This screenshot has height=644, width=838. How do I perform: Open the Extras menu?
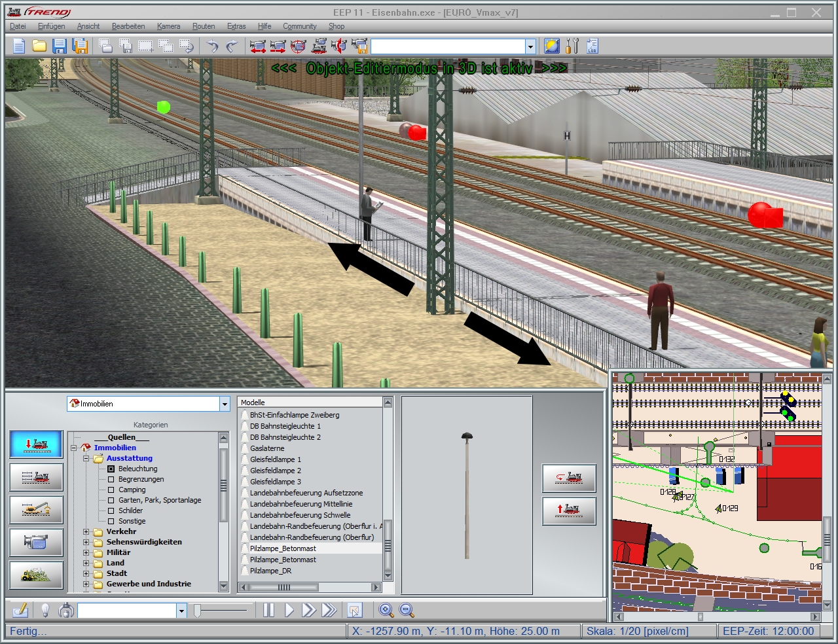[236, 26]
